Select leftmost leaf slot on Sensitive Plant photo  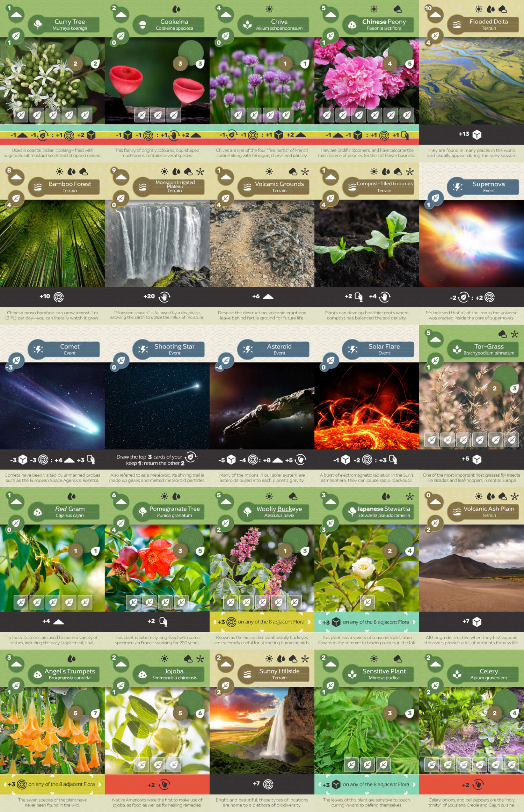point(351,764)
